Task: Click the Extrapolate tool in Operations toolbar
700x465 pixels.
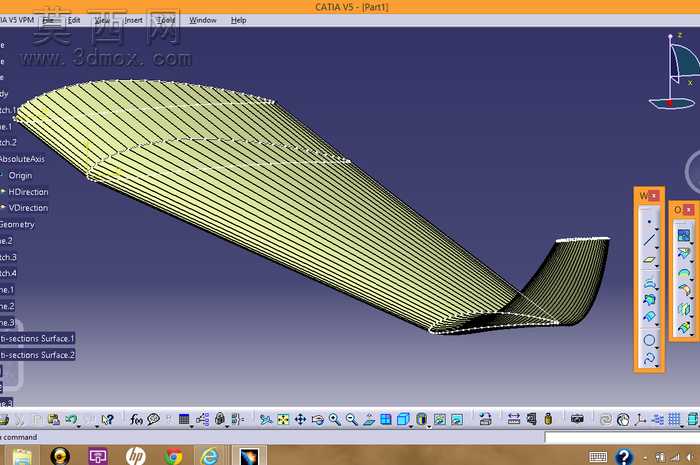Action: click(683, 328)
